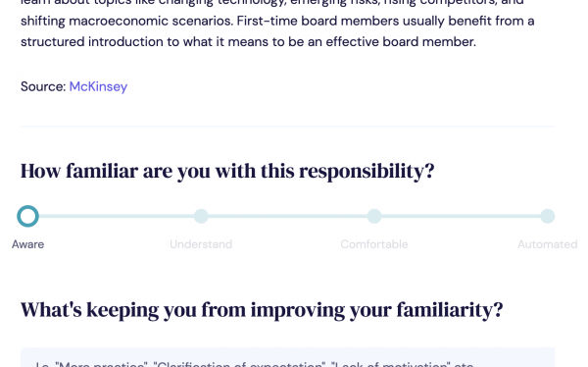
Task: Choose the Automated label text
Action: coord(548,244)
